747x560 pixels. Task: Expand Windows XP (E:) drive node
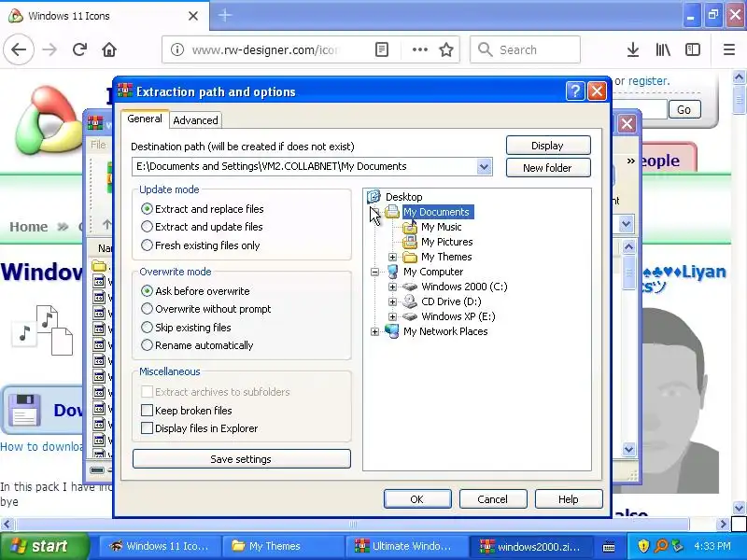392,316
